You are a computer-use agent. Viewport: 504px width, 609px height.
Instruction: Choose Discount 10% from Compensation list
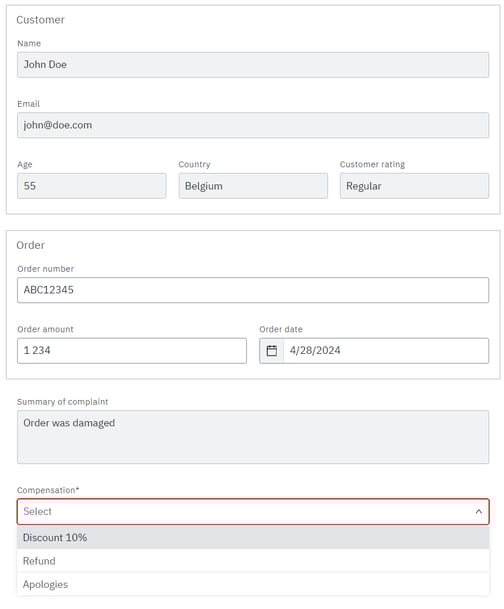pos(253,538)
